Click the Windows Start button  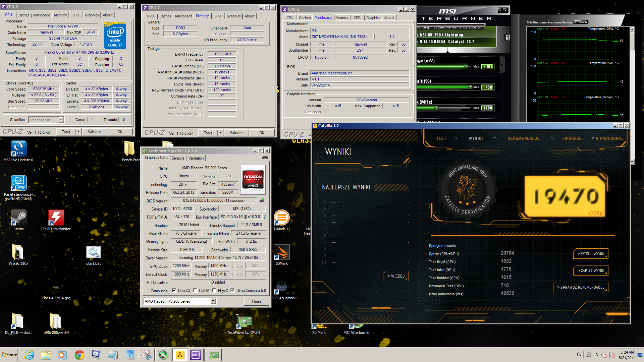pos(9,355)
